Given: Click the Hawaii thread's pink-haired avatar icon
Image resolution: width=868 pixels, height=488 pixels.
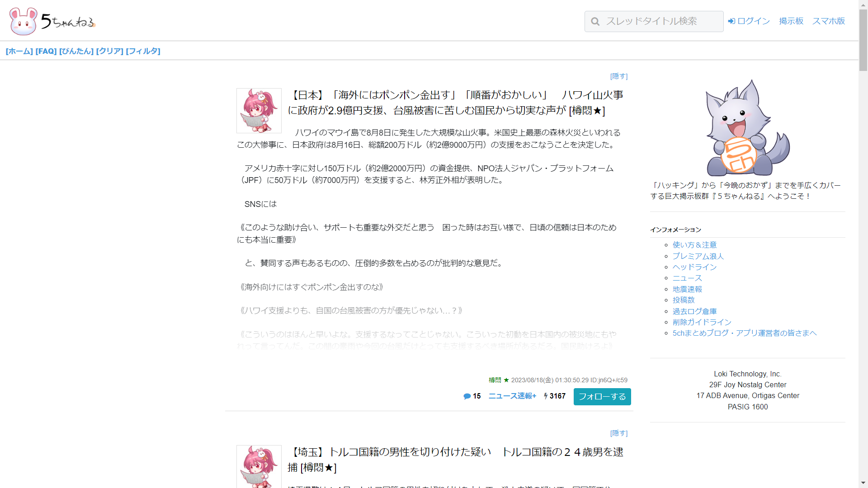Looking at the screenshot, I should click(259, 110).
